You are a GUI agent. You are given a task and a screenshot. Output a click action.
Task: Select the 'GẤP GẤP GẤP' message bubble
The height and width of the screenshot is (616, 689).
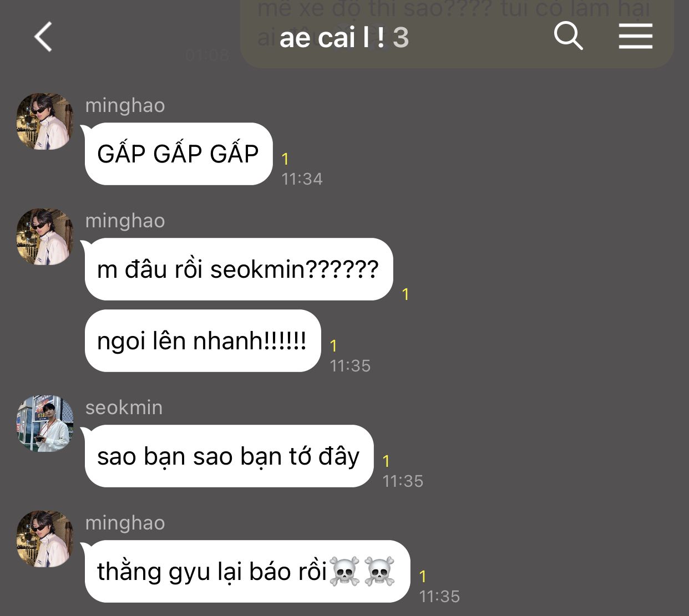(x=179, y=154)
